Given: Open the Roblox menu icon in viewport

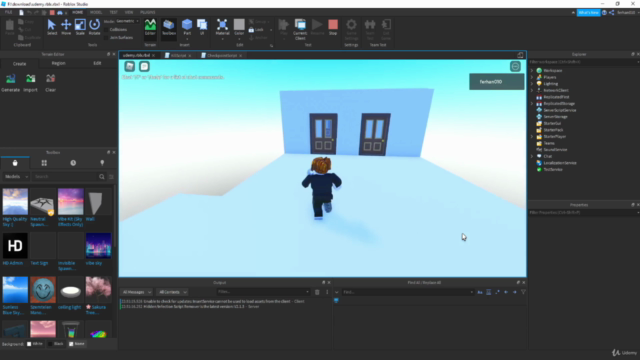Looking at the screenshot, I should click(x=130, y=67).
